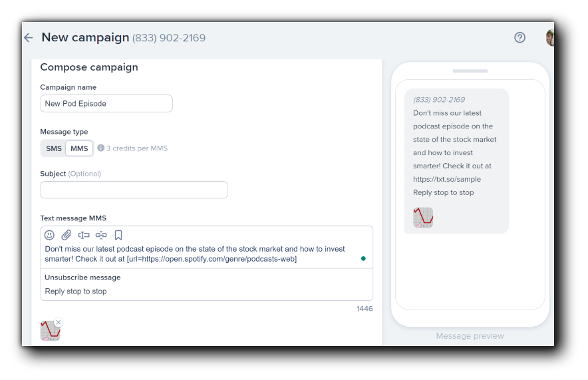
Task: Switch message type to SMS
Action: point(54,148)
